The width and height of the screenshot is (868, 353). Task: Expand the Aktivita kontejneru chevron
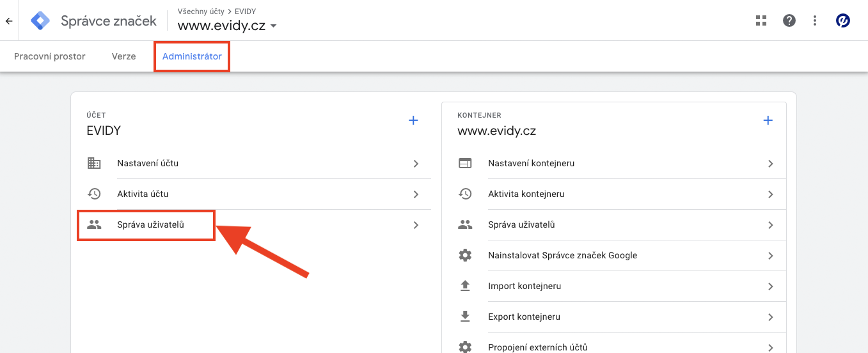coord(771,194)
